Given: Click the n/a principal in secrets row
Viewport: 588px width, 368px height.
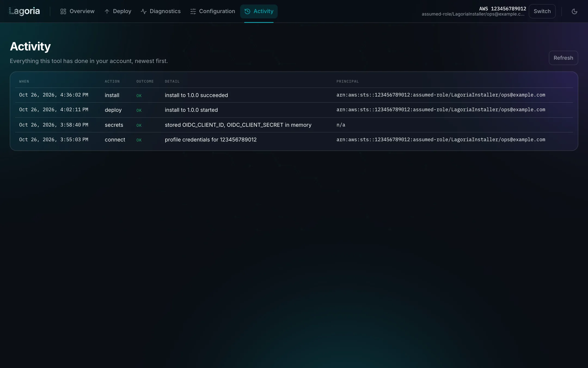Looking at the screenshot, I should coord(341,125).
